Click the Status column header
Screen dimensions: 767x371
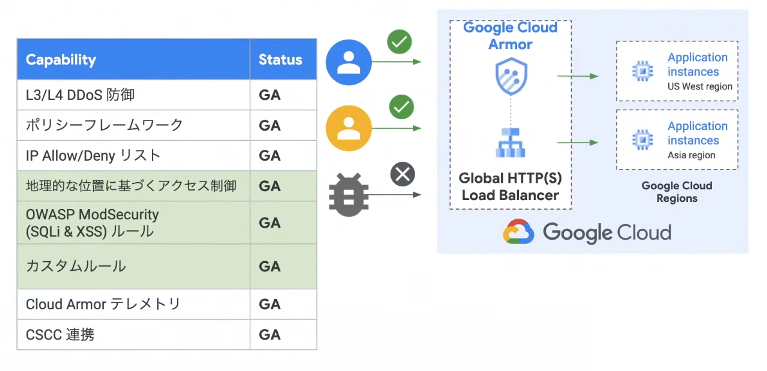click(x=283, y=60)
